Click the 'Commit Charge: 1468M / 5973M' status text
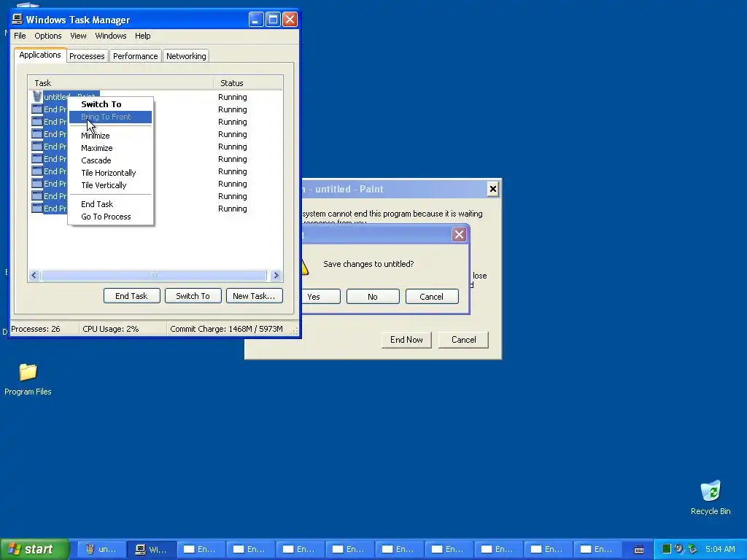The image size is (747, 560). coord(226,329)
